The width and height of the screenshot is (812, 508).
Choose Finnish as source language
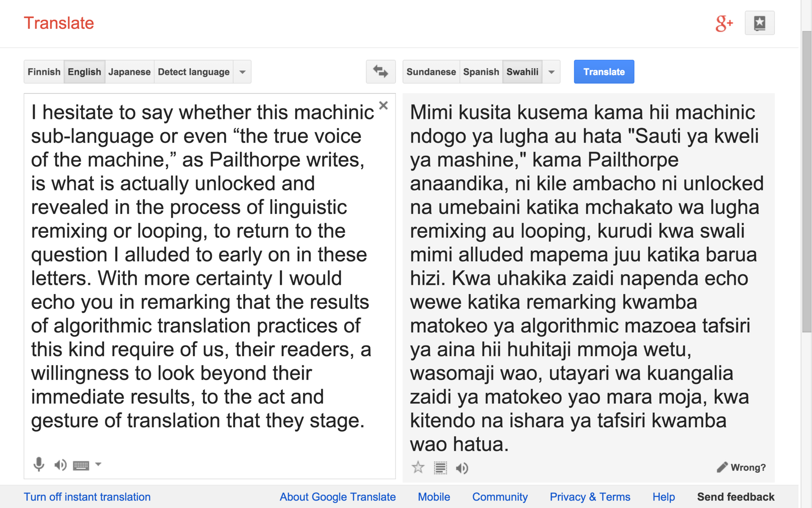pos(44,72)
